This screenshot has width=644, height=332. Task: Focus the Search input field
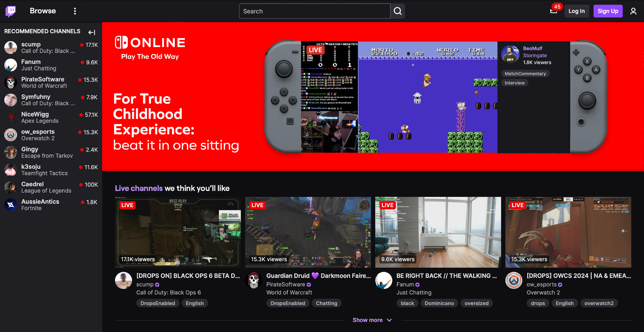[x=314, y=11]
